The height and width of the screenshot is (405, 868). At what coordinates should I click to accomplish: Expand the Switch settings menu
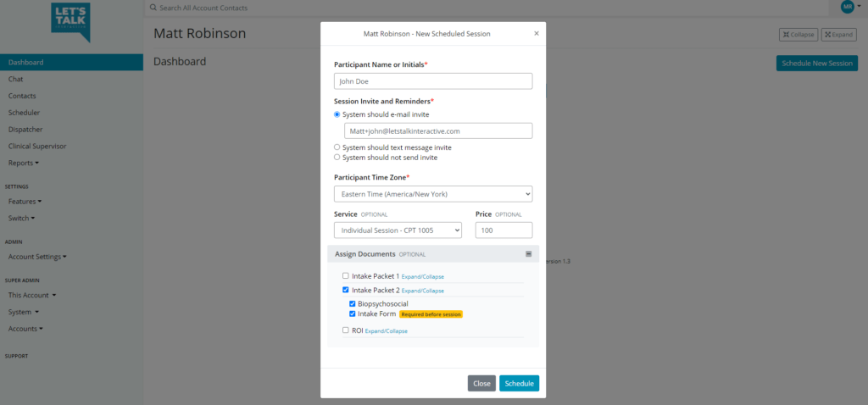[x=21, y=218]
